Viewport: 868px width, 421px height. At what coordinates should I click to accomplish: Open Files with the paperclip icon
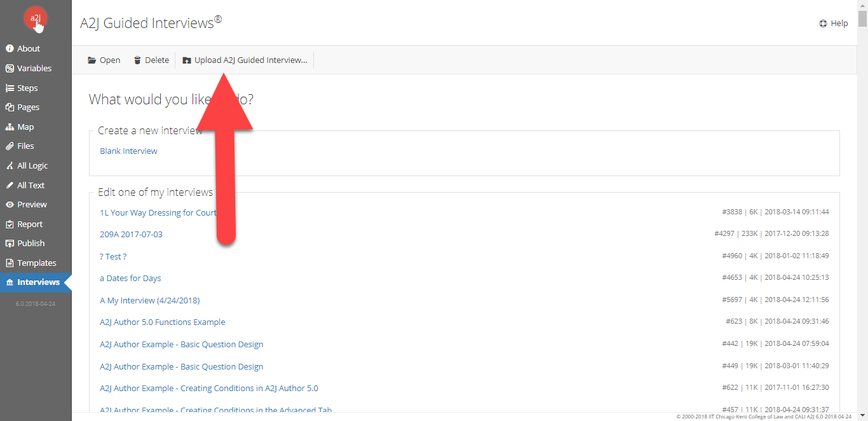click(10, 146)
